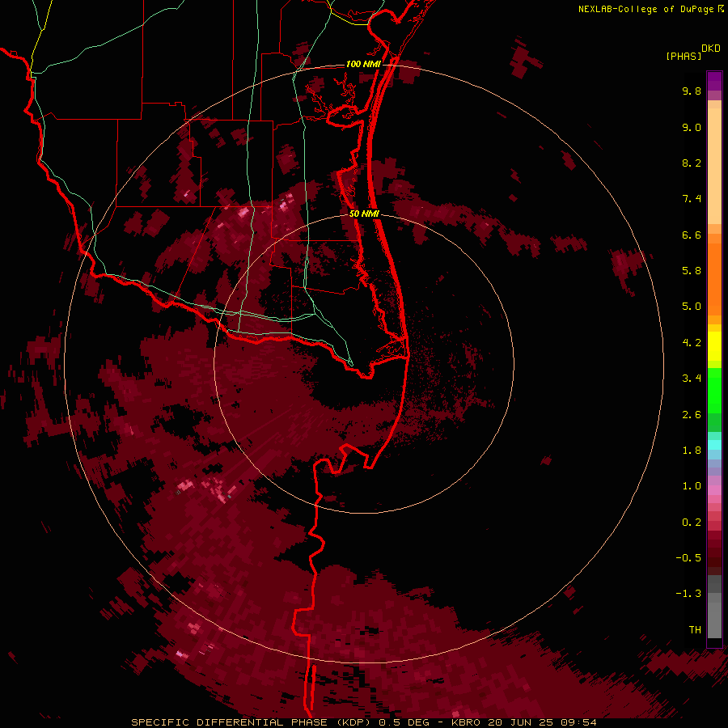Click the 7.4 value on color scale
The image size is (728, 728).
tap(692, 199)
